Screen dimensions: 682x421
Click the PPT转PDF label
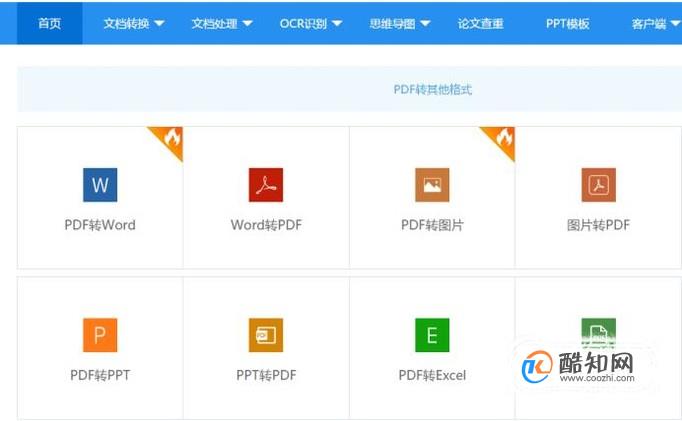pos(266,375)
